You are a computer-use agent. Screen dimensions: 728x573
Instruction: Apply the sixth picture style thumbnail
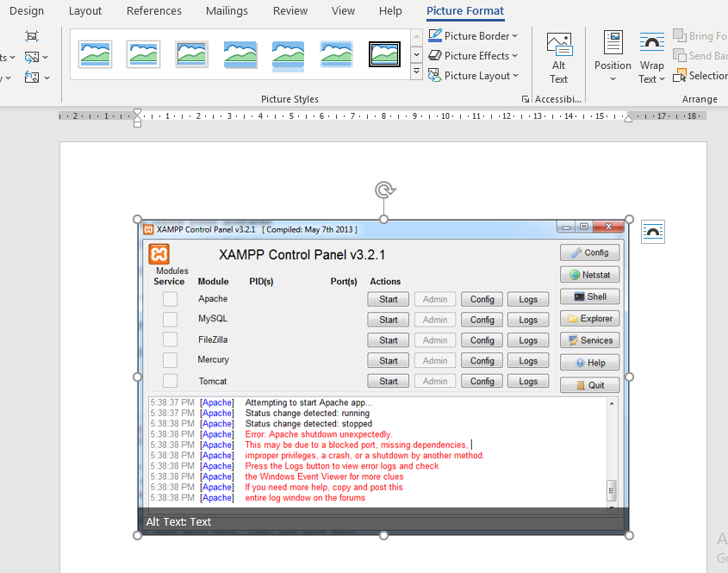pos(337,54)
